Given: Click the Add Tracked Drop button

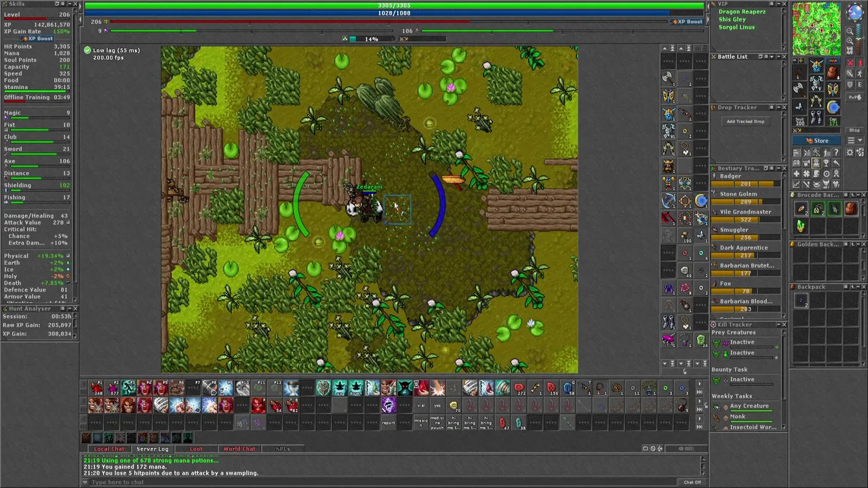Looking at the screenshot, I should (x=745, y=121).
